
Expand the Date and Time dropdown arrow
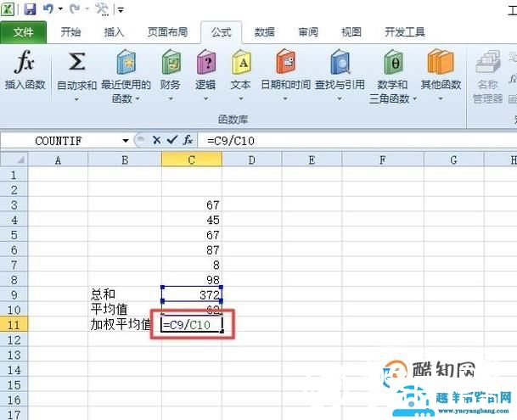pyautogui.click(x=285, y=98)
